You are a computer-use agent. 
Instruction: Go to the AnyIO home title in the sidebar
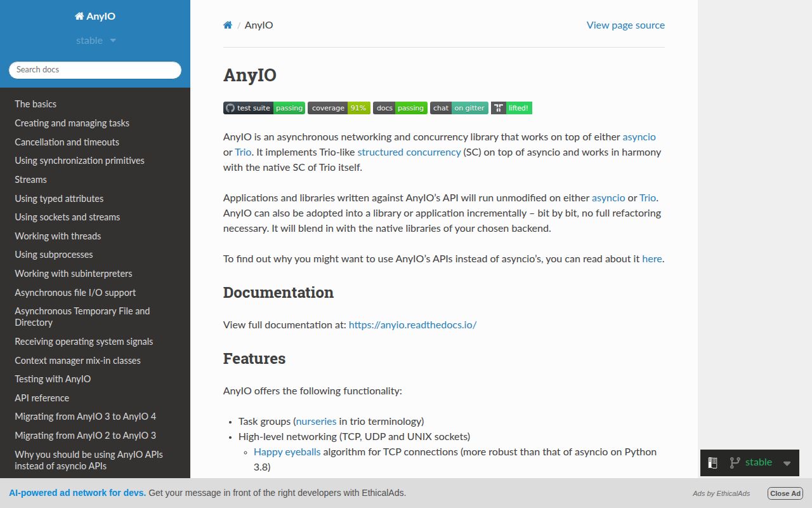tap(95, 17)
